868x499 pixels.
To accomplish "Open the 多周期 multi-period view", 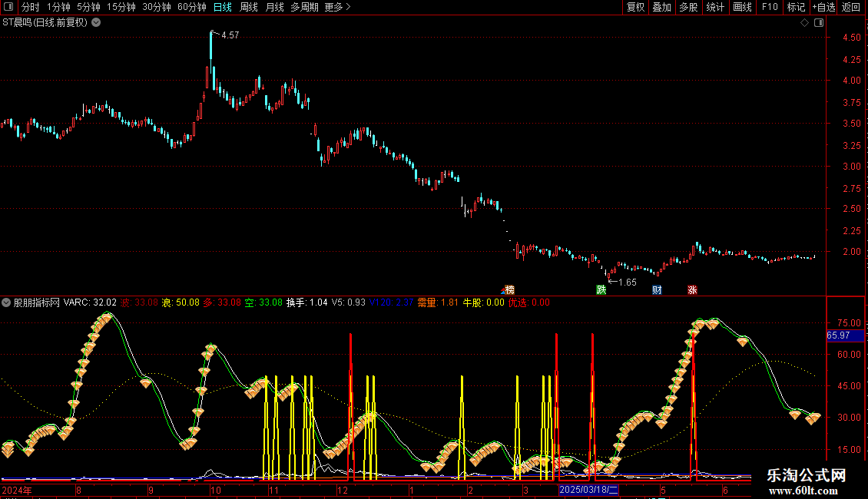I will pos(304,7).
